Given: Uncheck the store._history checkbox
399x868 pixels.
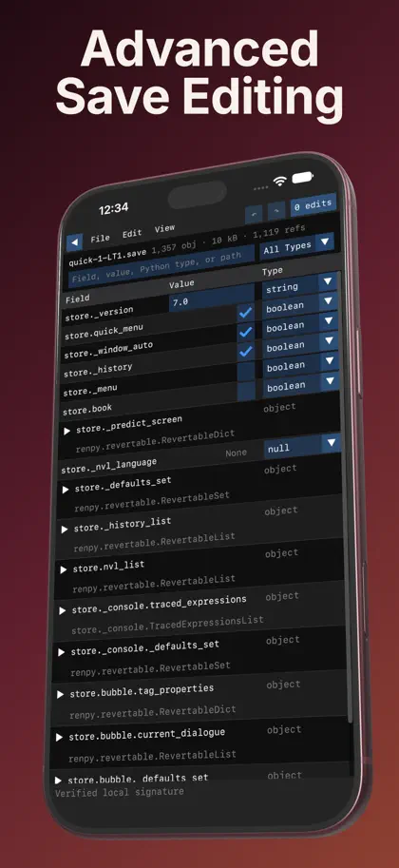Looking at the screenshot, I should 246,351.
